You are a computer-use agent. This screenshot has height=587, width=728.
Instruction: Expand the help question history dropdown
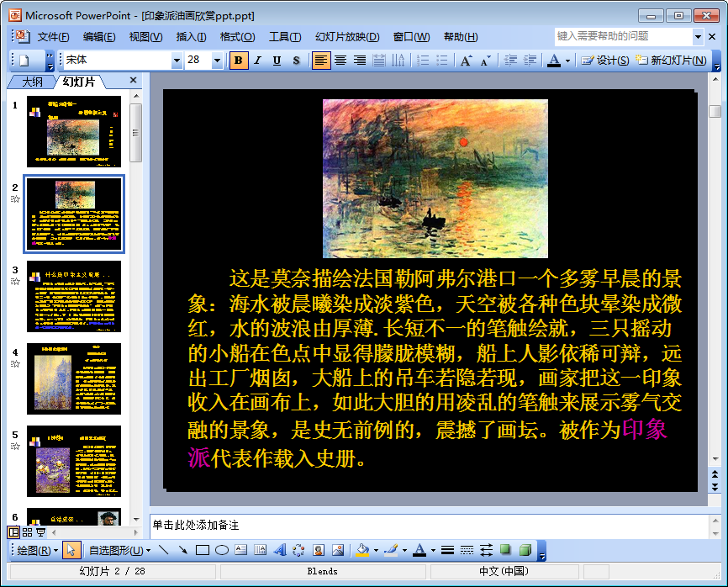coord(698,36)
